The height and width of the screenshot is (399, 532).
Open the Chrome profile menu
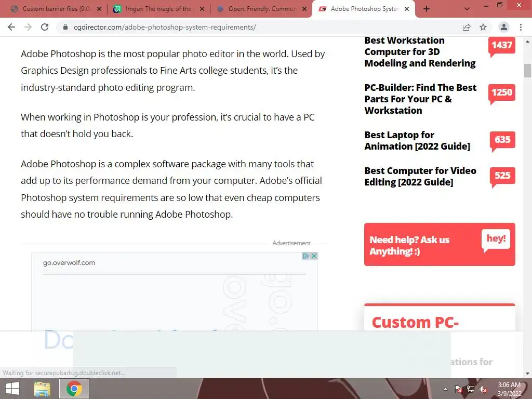504,27
